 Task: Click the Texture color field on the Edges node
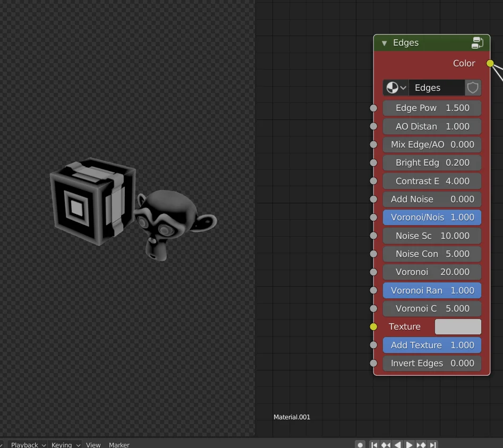pyautogui.click(x=458, y=326)
